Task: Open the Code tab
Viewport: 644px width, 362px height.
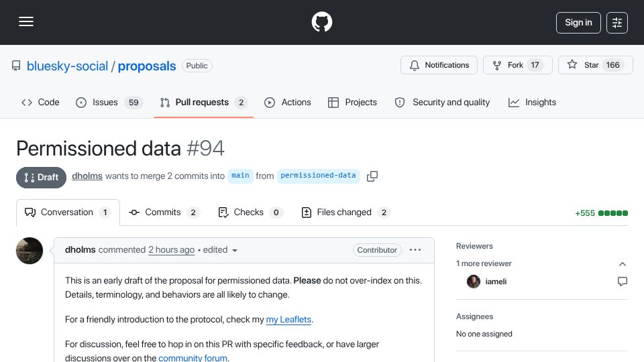Action: [40, 102]
